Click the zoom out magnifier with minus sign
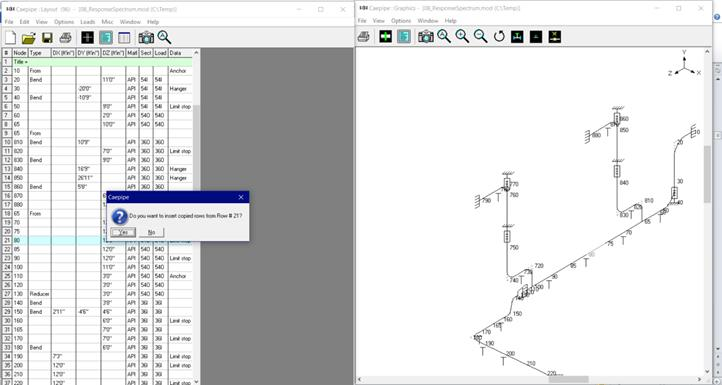The height and width of the screenshot is (385, 722). [481, 36]
